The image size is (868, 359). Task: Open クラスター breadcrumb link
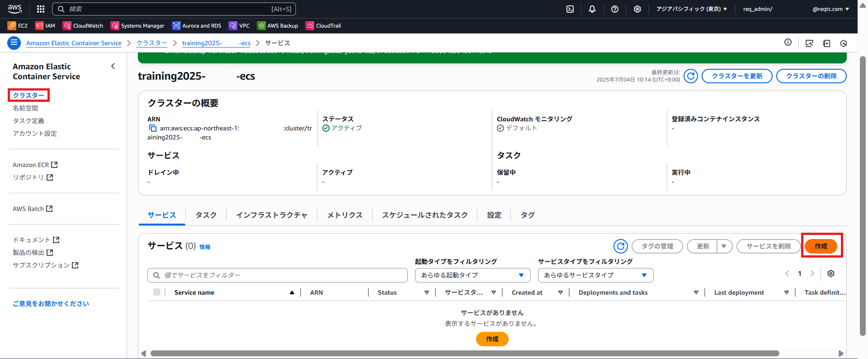pyautogui.click(x=152, y=43)
